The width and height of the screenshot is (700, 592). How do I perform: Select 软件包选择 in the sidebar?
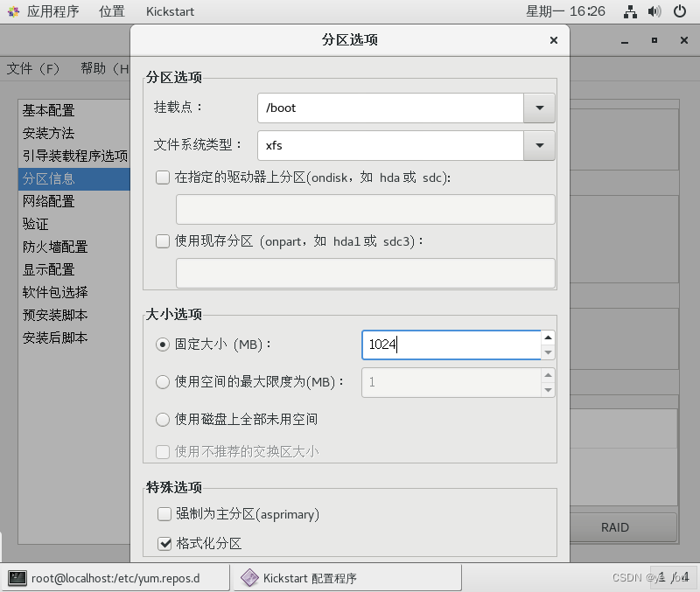point(52,292)
